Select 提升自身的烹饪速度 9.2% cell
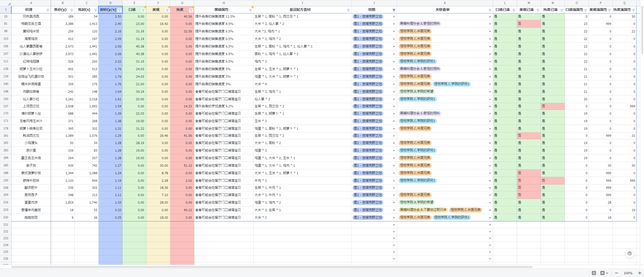Screen dimensions: 644x277 tap(224, 106)
